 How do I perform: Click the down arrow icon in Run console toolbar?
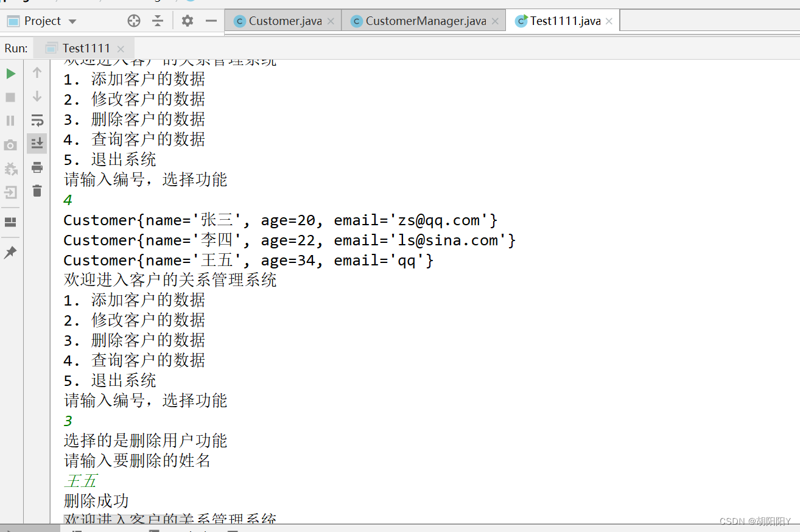37,96
